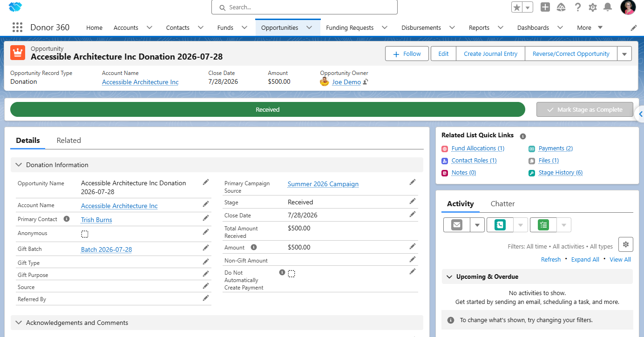Open the activity filter settings gear
The height and width of the screenshot is (337, 644).
(x=626, y=244)
